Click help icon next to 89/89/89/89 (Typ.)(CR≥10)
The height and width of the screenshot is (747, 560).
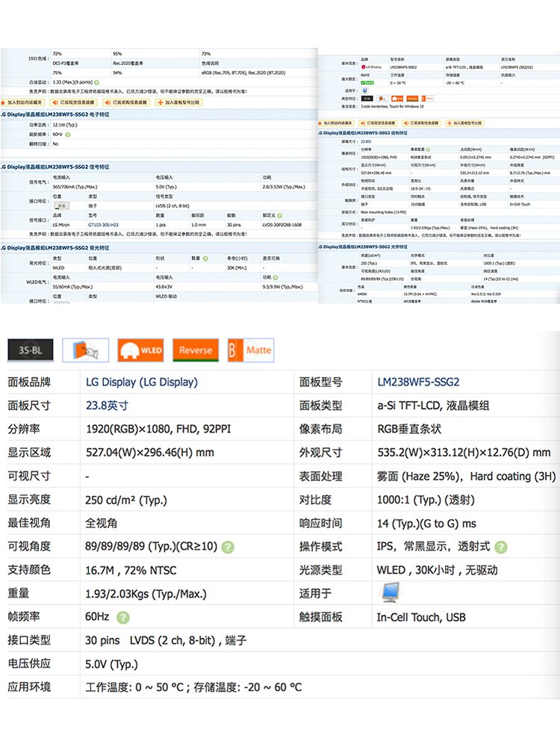click(x=228, y=547)
